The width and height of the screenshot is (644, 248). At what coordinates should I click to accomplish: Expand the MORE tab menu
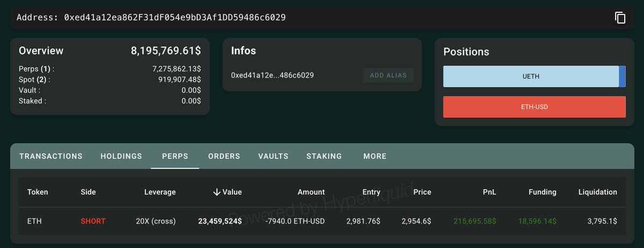click(375, 156)
